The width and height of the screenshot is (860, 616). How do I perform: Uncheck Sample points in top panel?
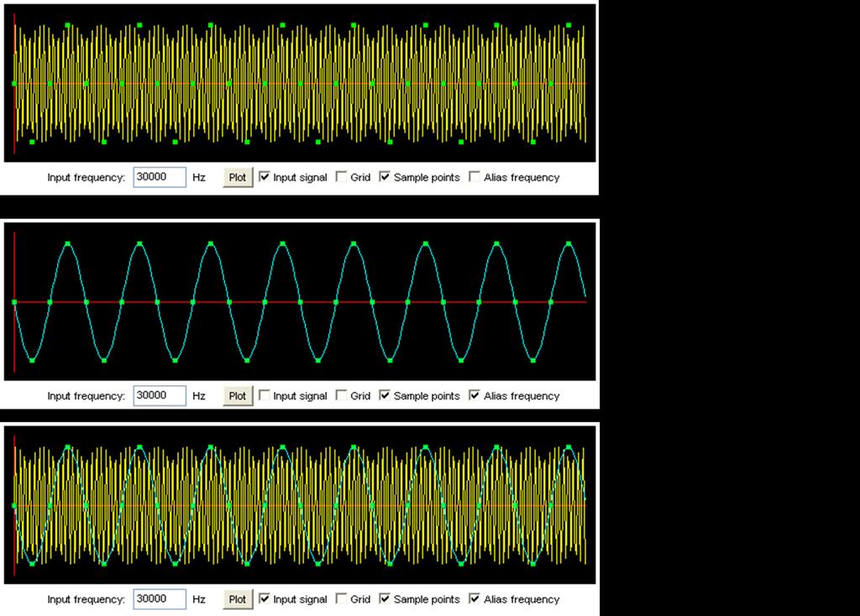[x=385, y=176]
